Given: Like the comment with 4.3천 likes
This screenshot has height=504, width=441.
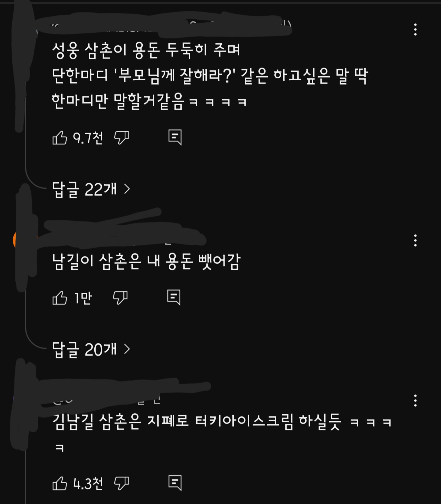Looking at the screenshot, I should [x=60, y=483].
